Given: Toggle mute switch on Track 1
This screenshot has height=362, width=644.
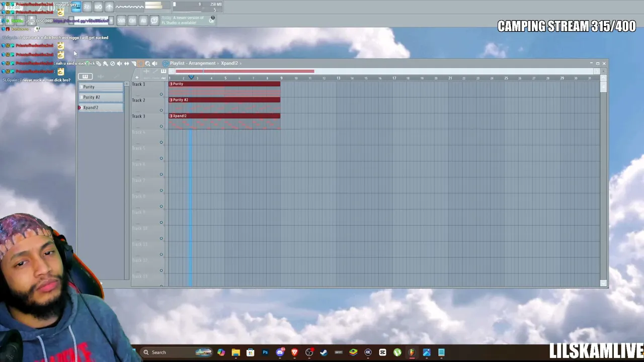Looking at the screenshot, I should (x=162, y=94).
